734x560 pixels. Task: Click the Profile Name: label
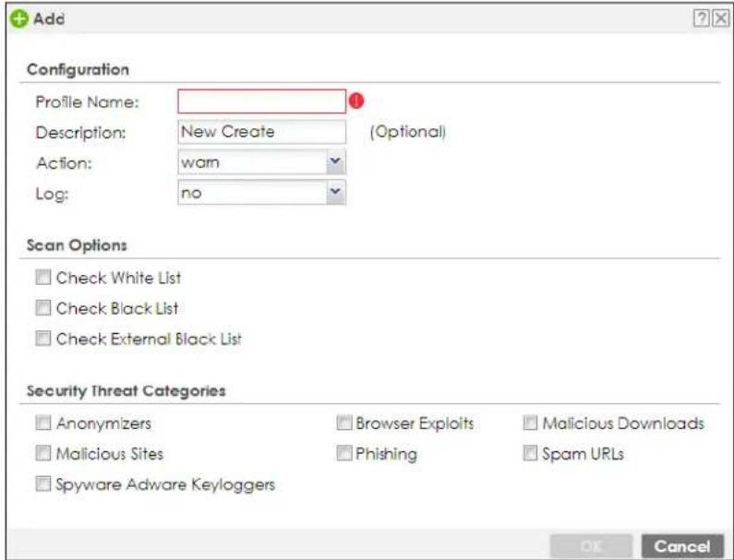(88, 102)
